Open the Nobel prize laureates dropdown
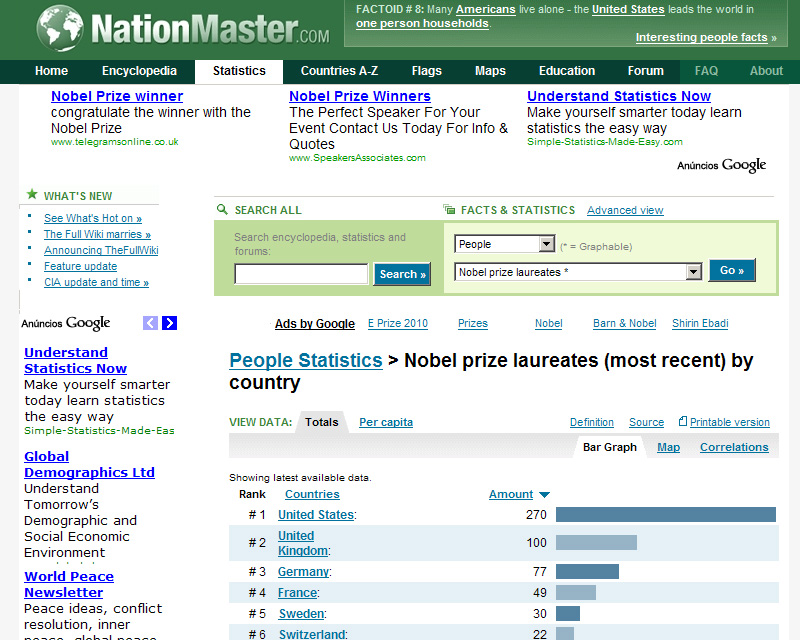Image resolution: width=800 pixels, height=640 pixels. 578,272
